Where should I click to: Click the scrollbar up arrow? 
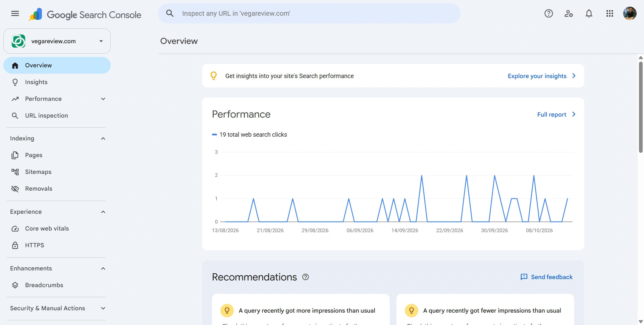641,58
